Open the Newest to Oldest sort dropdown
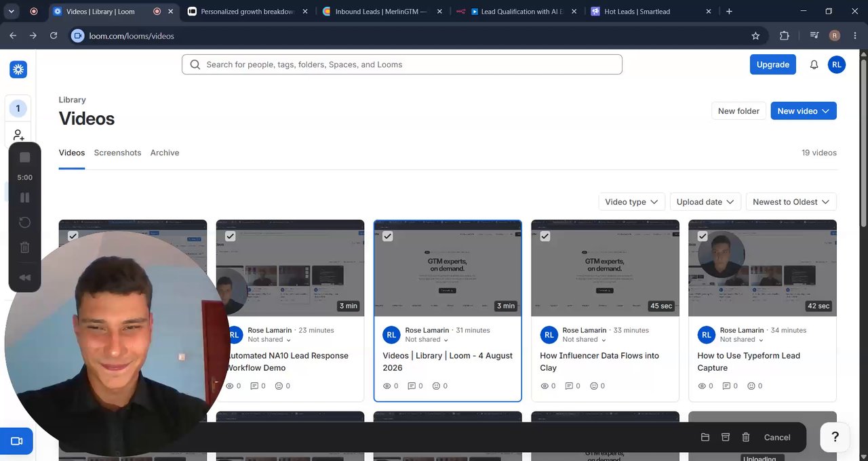 pyautogui.click(x=791, y=202)
